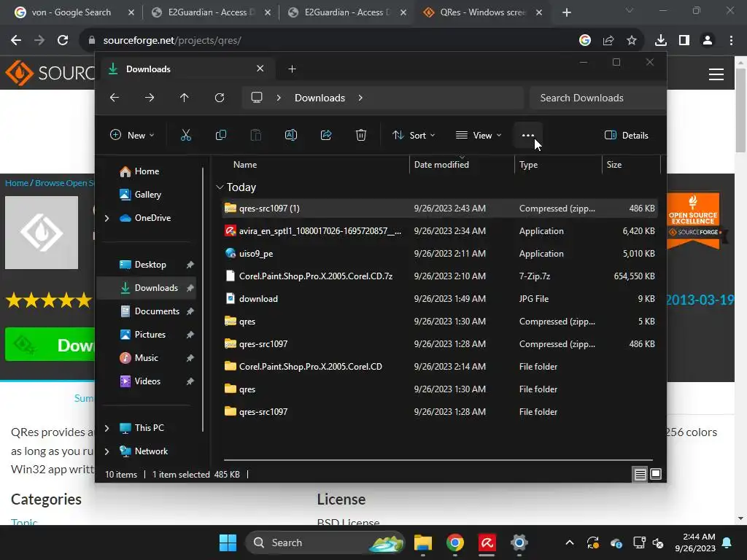Image resolution: width=747 pixels, height=560 pixels.
Task: Open Settings gear on the taskbar
Action: coord(519,542)
